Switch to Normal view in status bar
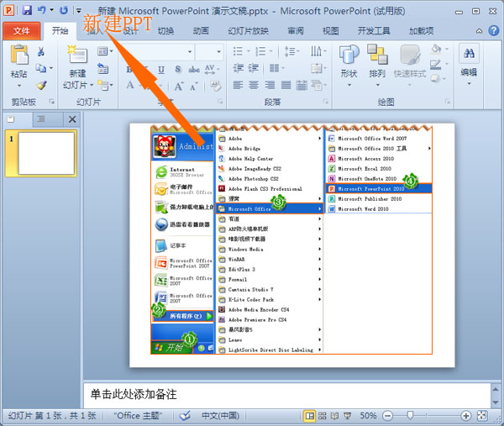504x426 pixels. [309, 416]
